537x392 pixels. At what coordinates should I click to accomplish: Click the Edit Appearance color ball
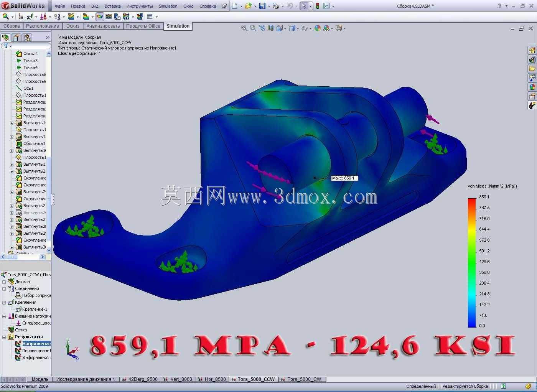(318, 28)
